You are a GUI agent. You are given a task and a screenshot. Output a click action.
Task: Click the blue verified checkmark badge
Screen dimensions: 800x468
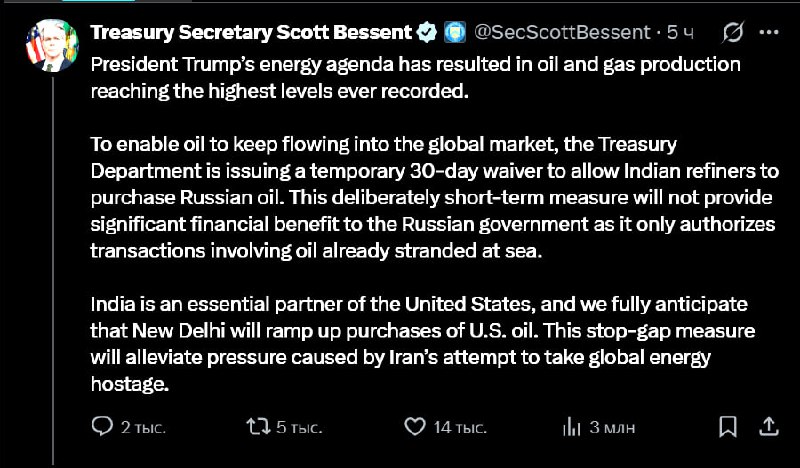(x=426, y=33)
